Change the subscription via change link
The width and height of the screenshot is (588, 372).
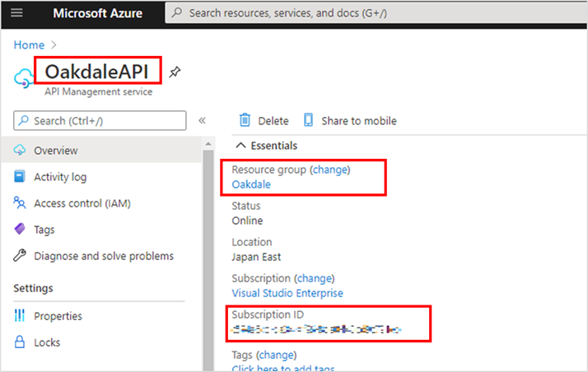pyautogui.click(x=315, y=278)
